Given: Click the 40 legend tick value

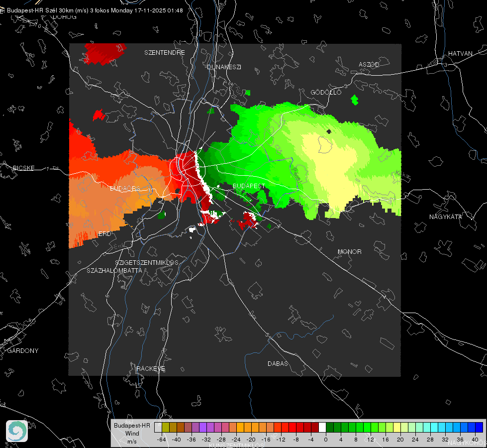Looking at the screenshot, I should pyautogui.click(x=475, y=440).
